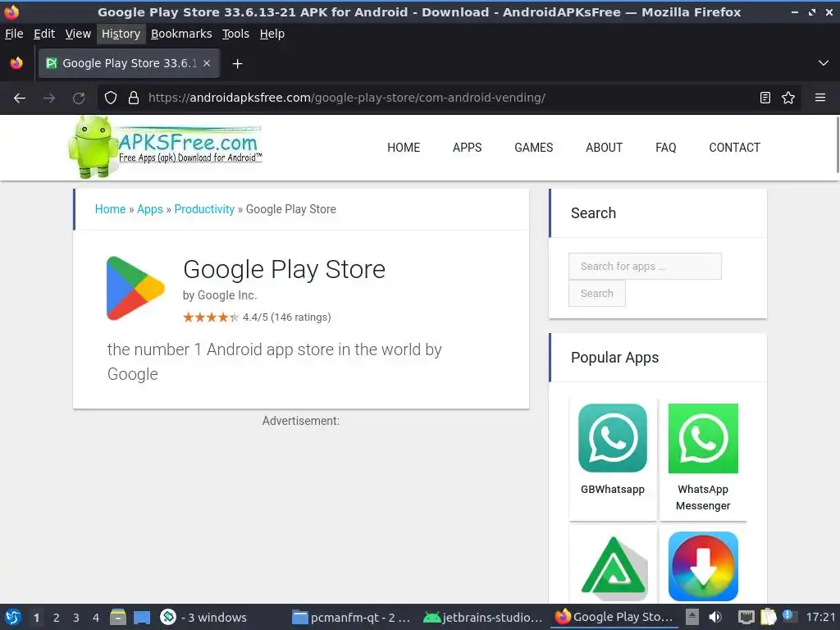Click the 4.4/5 (146 ratings) text
The image size is (840, 630).
[286, 317]
